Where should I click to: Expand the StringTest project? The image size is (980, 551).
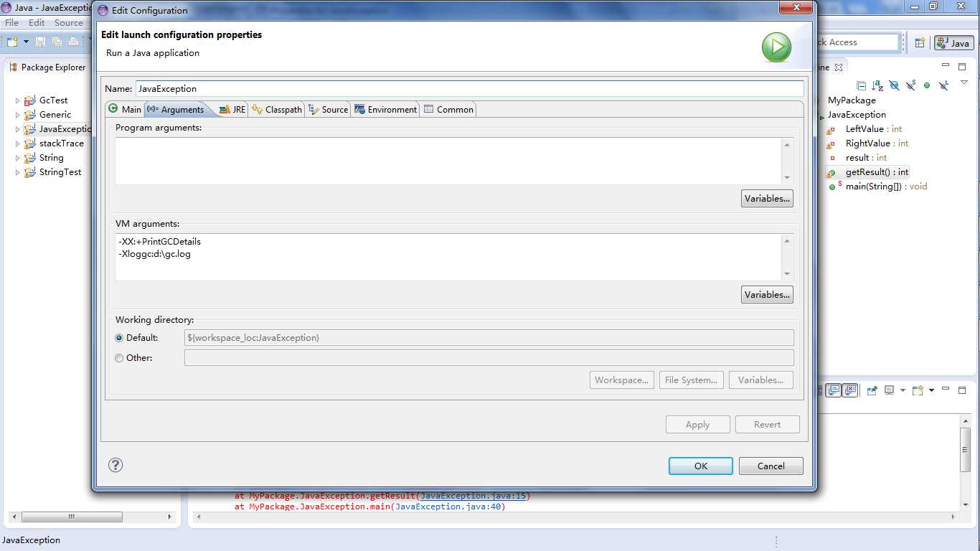pos(17,172)
